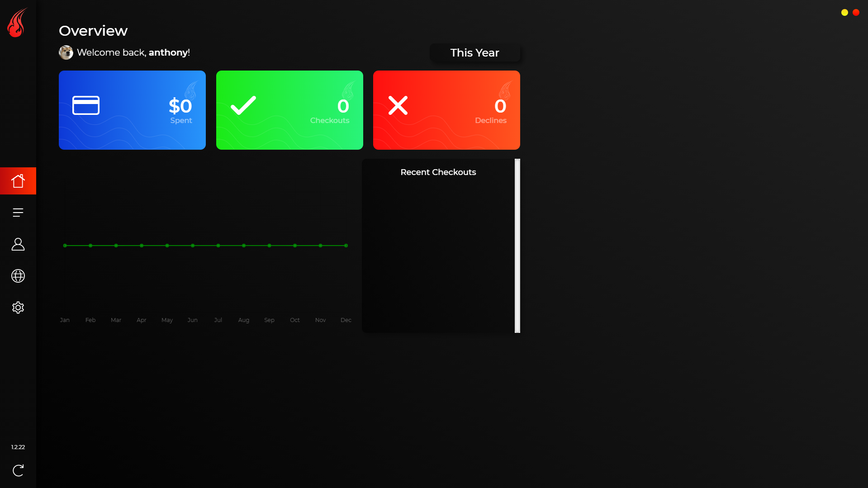Expand the This Year period selector

tap(474, 53)
